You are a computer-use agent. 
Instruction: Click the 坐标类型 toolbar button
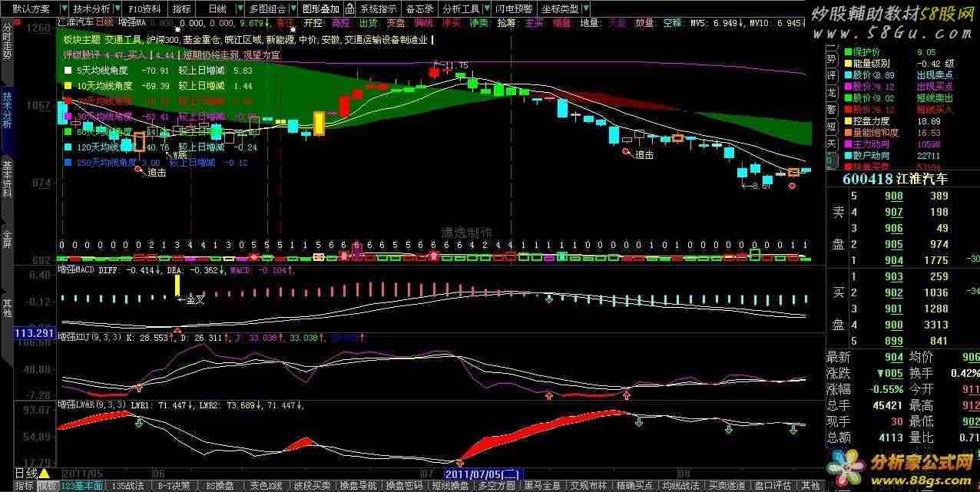[x=561, y=9]
